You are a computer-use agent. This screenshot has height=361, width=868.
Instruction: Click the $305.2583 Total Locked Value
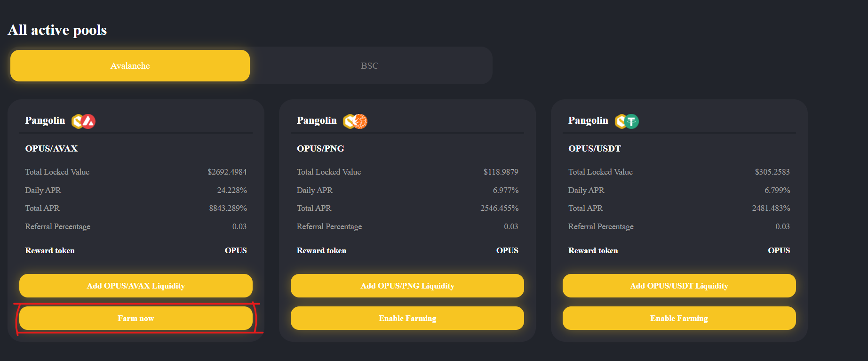pos(772,172)
